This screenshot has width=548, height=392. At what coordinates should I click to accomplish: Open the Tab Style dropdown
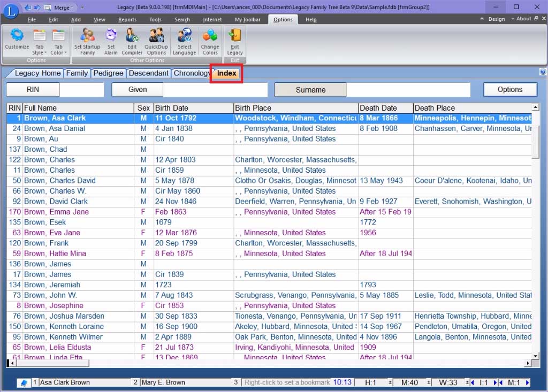click(39, 42)
